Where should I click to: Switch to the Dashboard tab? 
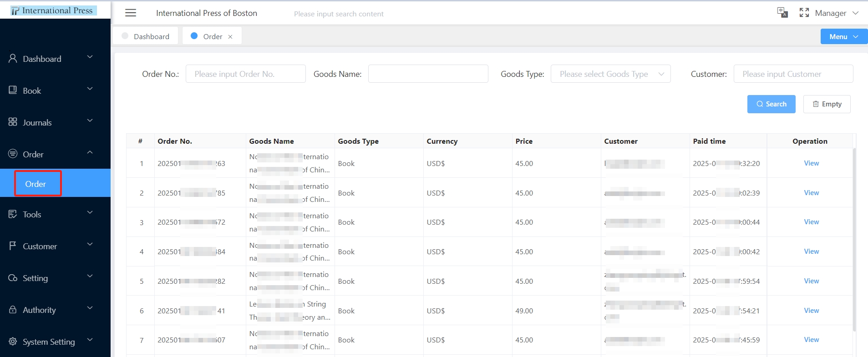(x=146, y=36)
